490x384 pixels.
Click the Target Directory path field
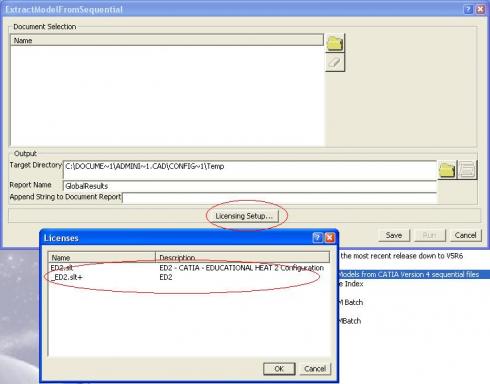pos(250,170)
